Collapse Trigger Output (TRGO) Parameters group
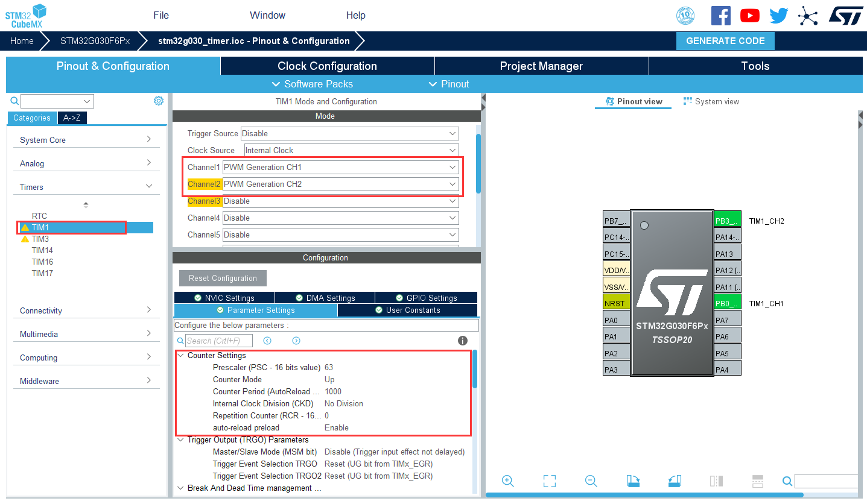The height and width of the screenshot is (504, 867). click(180, 439)
